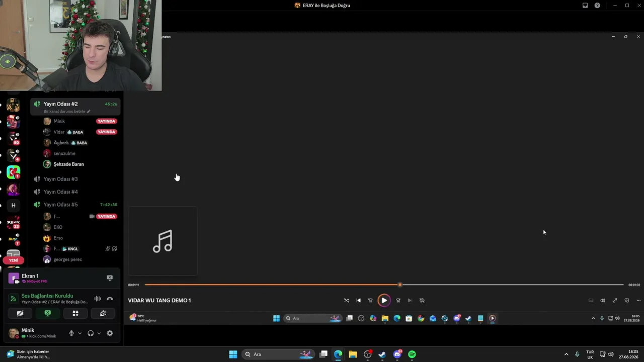Open Windows Start menu on taskbar
The width and height of the screenshot is (644, 362).
coord(233,354)
